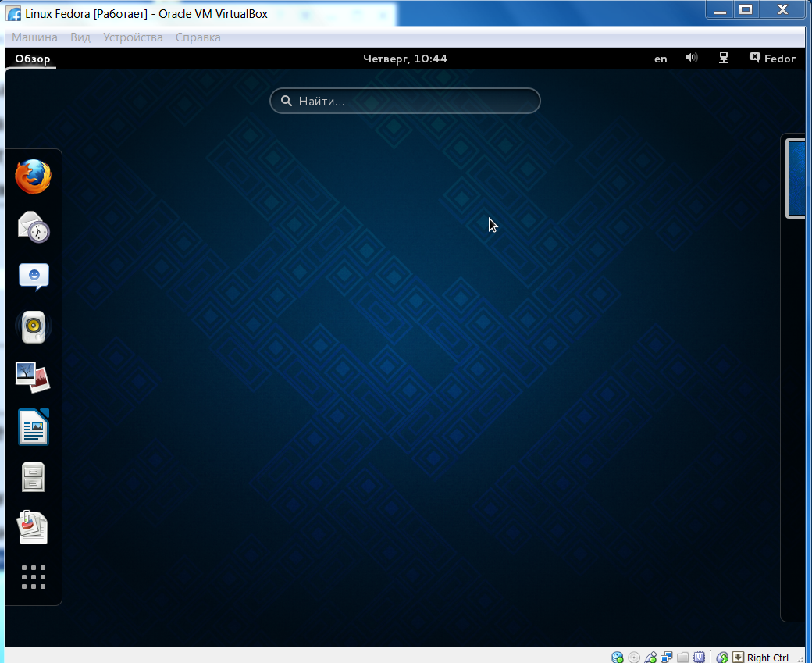Launch Firefox from the dash
812x663 pixels.
point(34,176)
